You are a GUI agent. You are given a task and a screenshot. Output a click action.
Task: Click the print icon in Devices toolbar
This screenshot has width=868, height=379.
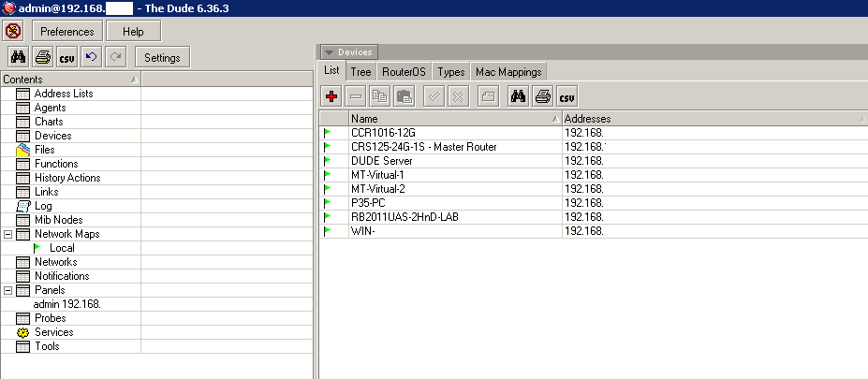(542, 96)
